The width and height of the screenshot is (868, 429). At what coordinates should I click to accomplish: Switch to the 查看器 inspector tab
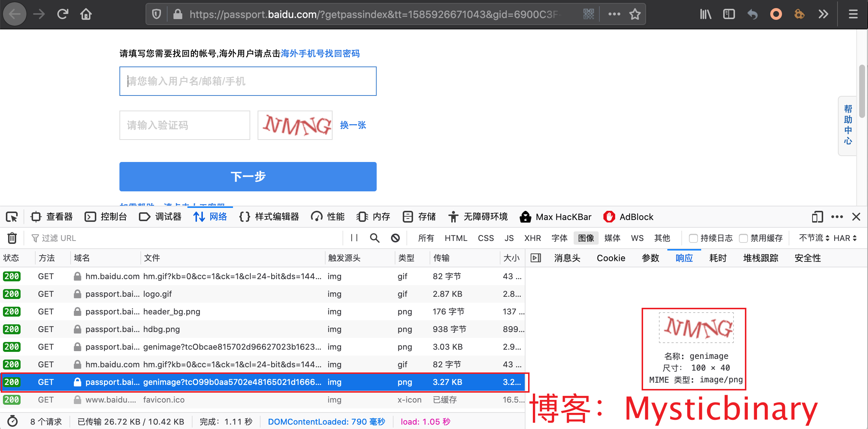pyautogui.click(x=52, y=217)
